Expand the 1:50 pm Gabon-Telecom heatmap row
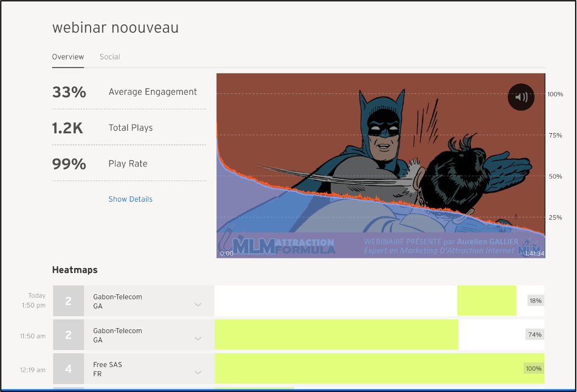 [198, 304]
